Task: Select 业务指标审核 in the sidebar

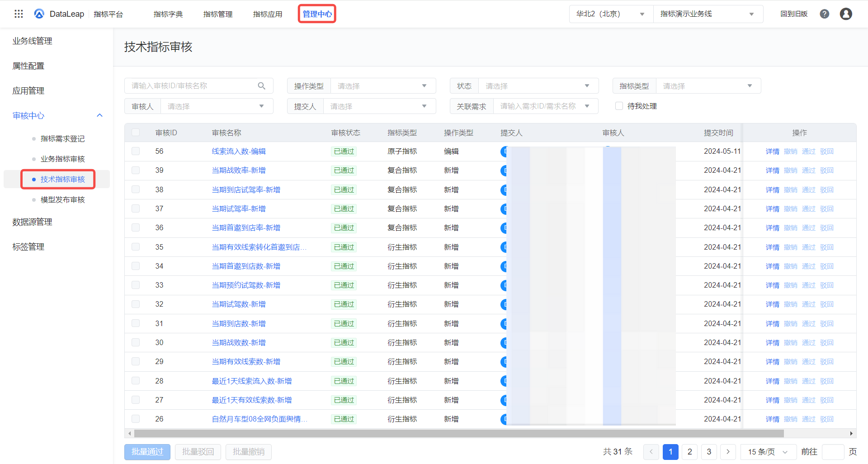Action: point(63,159)
